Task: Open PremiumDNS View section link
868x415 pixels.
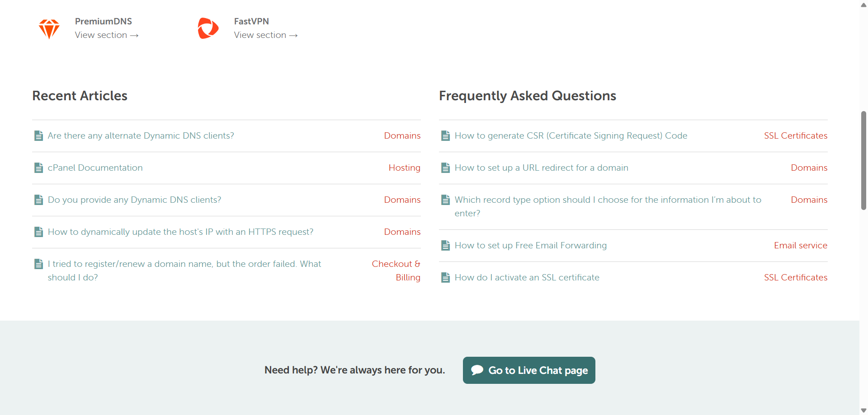Action: (107, 35)
